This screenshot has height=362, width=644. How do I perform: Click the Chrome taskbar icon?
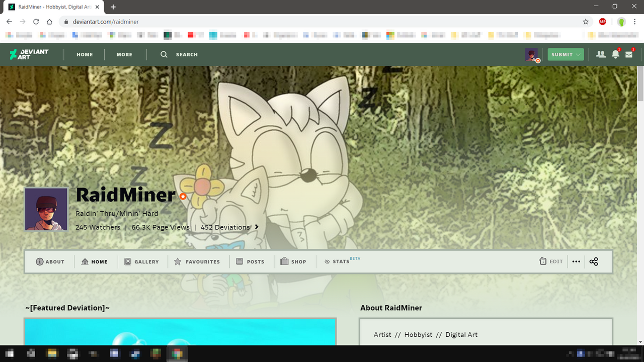pos(177,353)
